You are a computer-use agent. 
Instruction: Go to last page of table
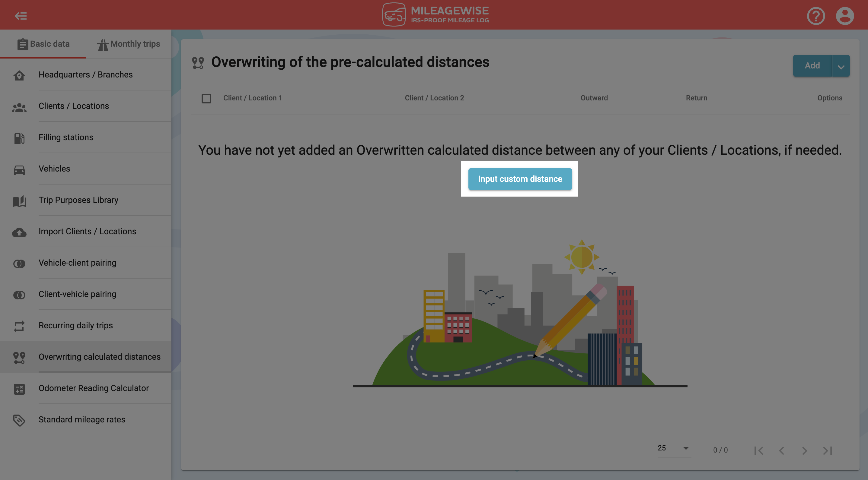pos(827,450)
